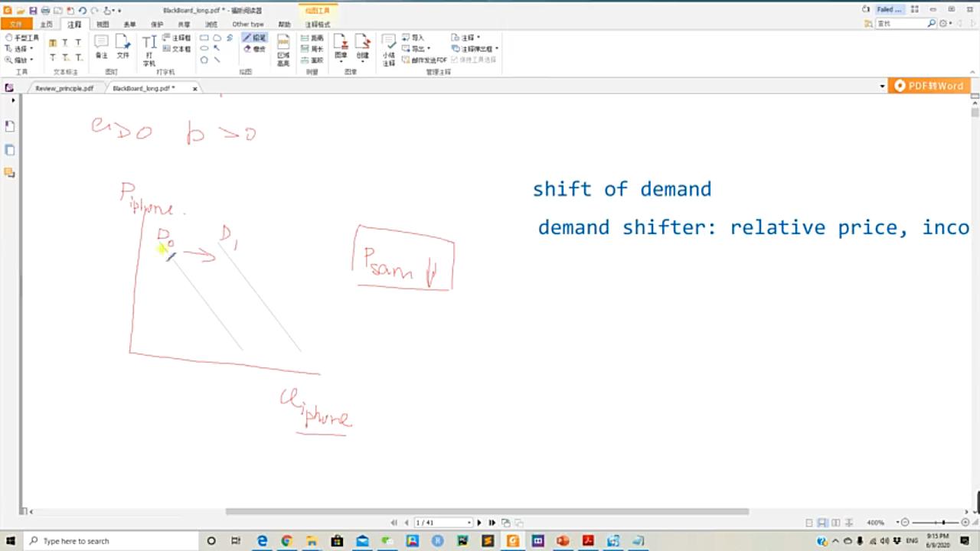Viewport: 980px width, 551px height.
Task: Go to next page arrow
Action: click(x=479, y=523)
